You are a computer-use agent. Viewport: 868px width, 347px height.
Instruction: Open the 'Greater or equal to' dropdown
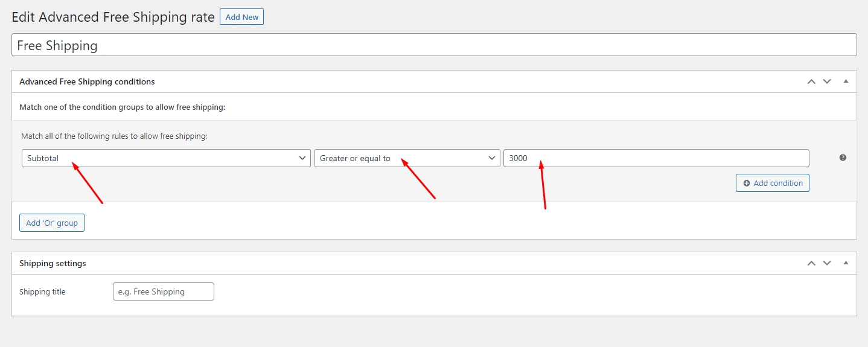(407, 158)
